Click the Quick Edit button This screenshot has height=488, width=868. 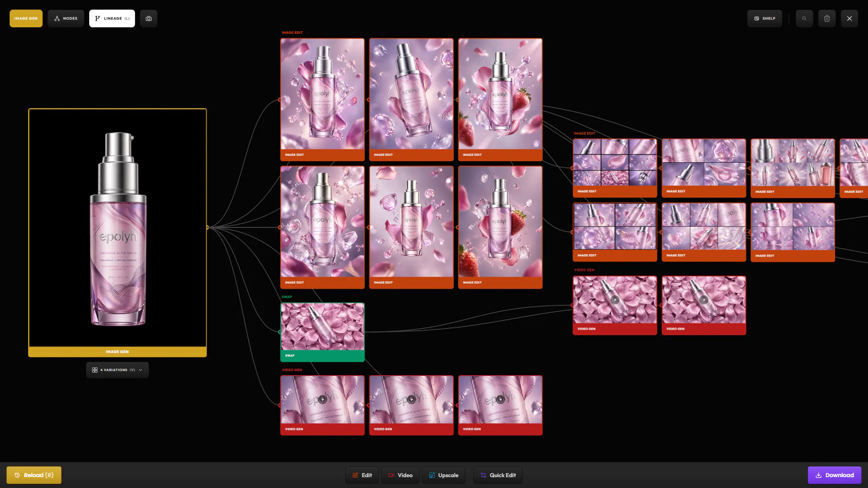coord(498,475)
